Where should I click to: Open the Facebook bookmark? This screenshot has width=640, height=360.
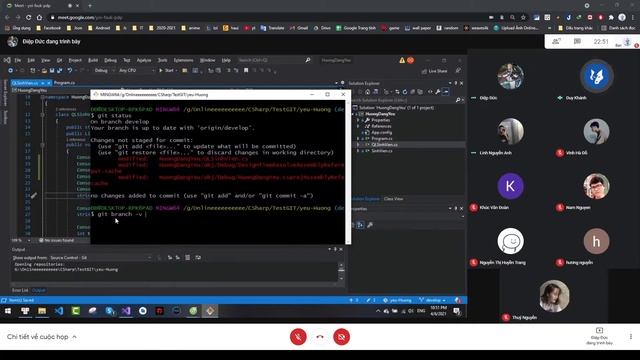tap(49, 28)
